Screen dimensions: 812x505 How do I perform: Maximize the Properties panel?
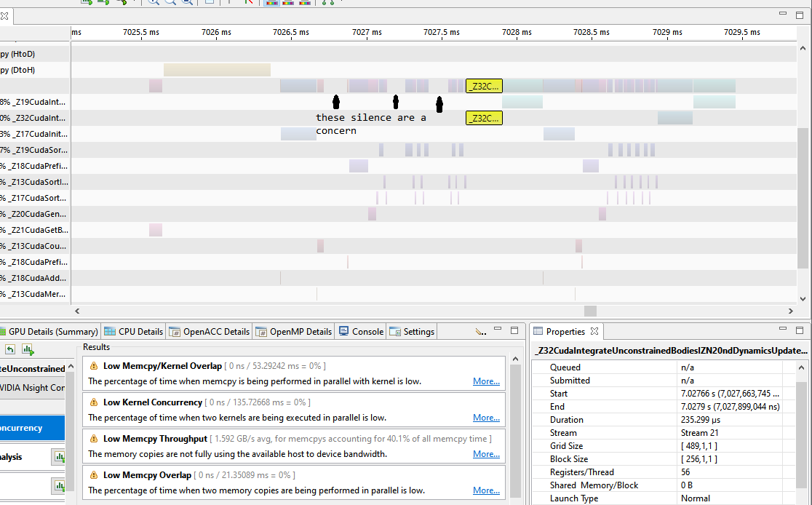(800, 330)
